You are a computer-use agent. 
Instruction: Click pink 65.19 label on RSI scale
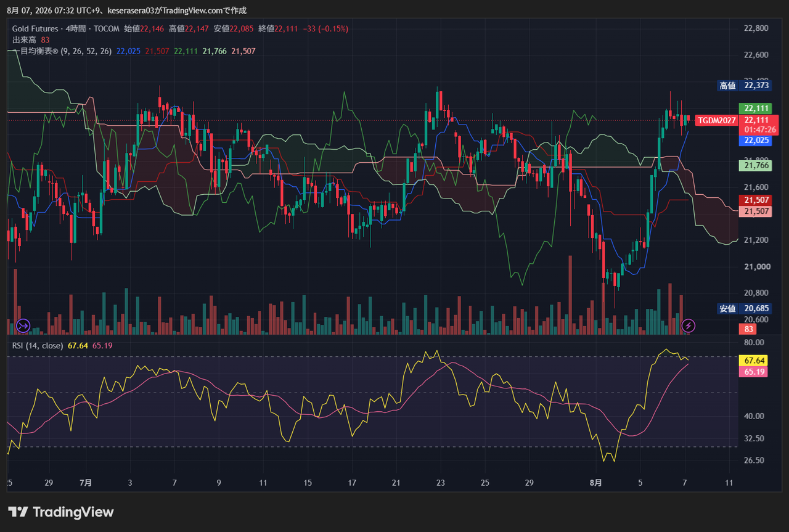click(x=753, y=372)
